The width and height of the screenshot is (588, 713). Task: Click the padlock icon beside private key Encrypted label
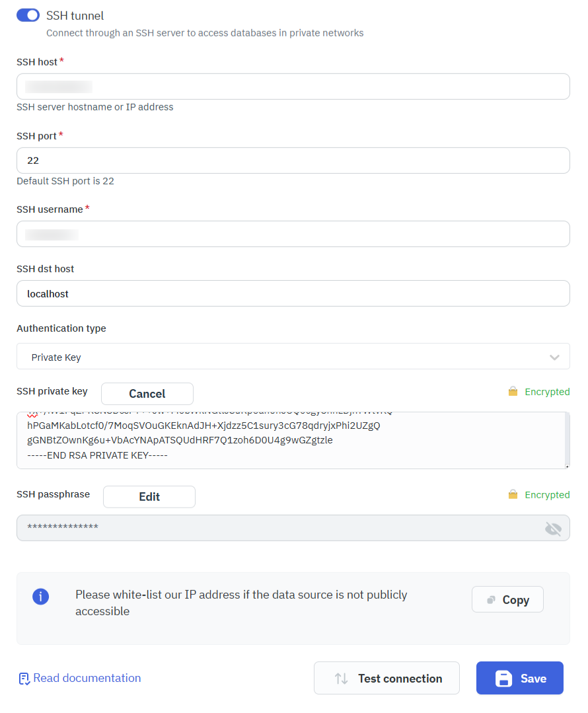pos(514,391)
